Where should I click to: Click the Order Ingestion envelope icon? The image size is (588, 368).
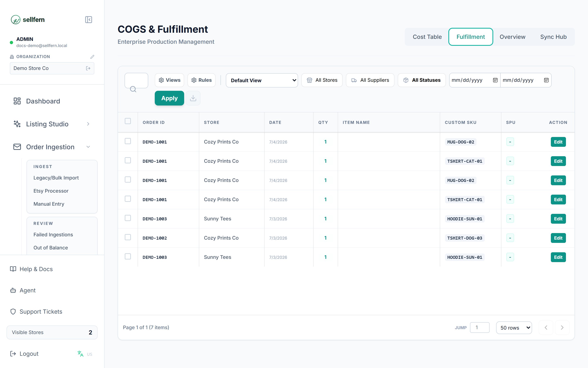(x=17, y=147)
